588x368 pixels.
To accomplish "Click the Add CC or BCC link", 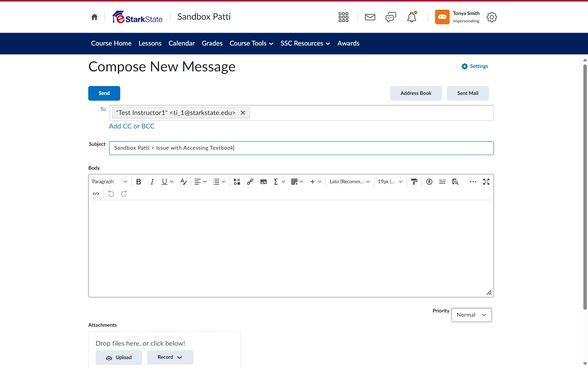I will 132,126.
